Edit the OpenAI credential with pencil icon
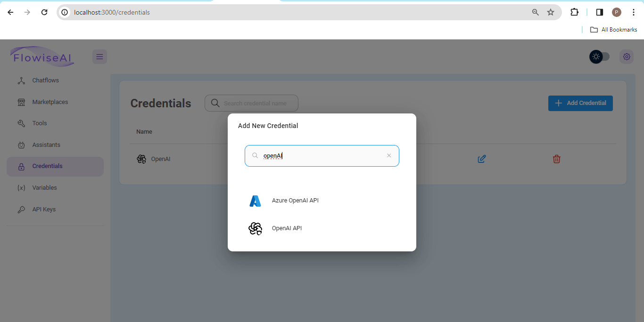This screenshot has width=644, height=322. [481, 159]
